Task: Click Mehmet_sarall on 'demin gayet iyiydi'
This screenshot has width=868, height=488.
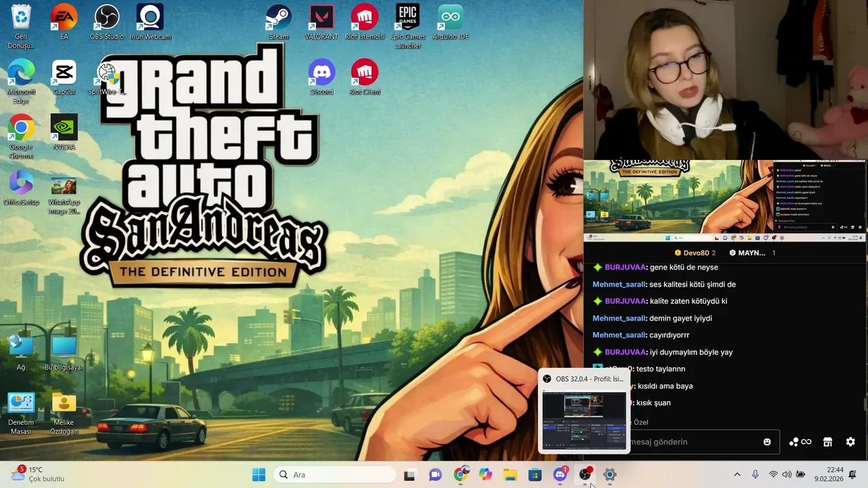Action: tap(618, 318)
